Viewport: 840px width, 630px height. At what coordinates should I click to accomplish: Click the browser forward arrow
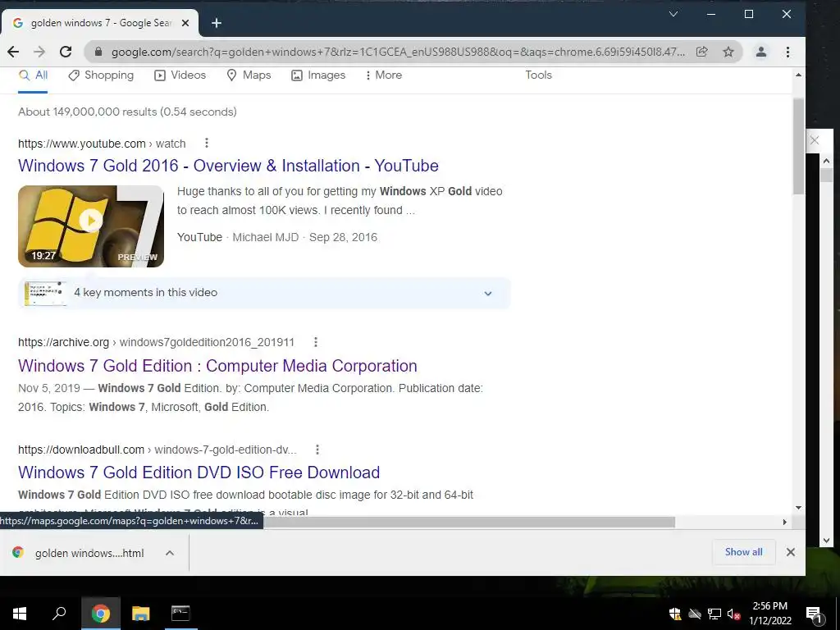pyautogui.click(x=39, y=52)
